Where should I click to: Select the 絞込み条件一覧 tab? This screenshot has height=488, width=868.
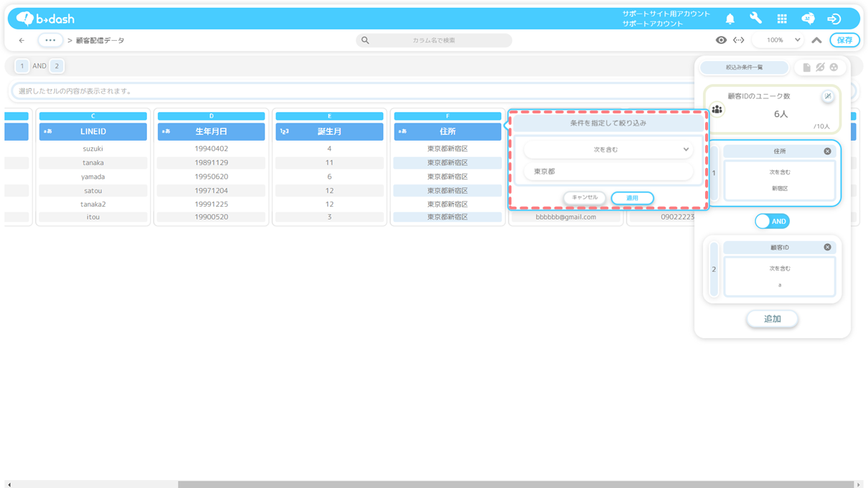744,67
